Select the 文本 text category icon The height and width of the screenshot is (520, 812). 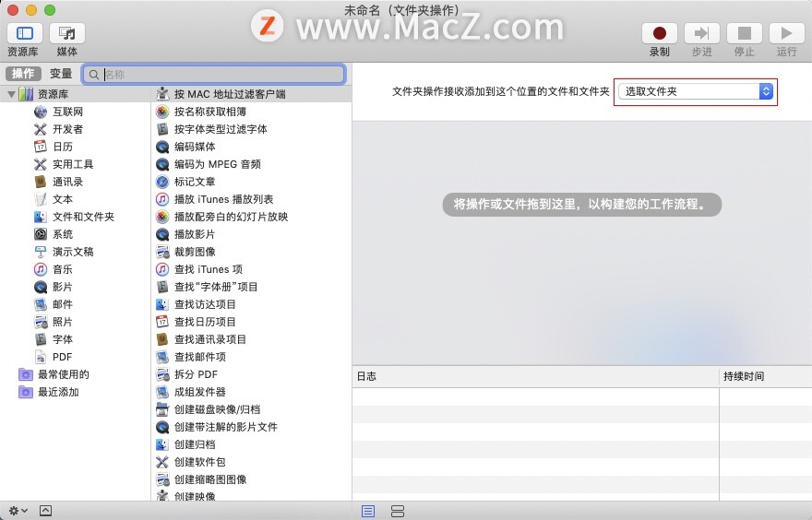click(41, 199)
